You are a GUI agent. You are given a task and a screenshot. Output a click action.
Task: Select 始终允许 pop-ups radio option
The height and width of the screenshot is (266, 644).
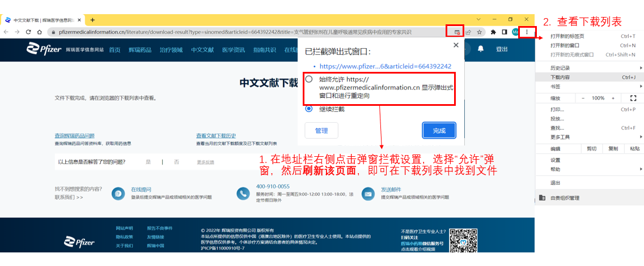pyautogui.click(x=309, y=79)
